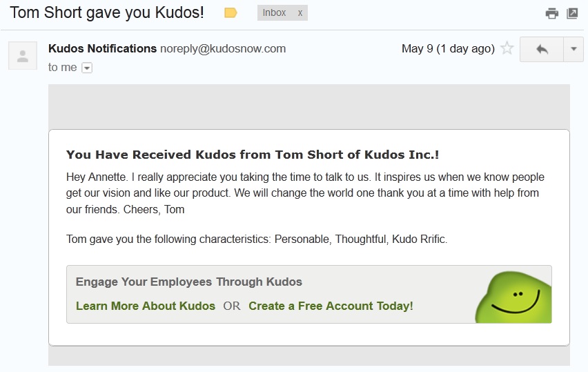Image resolution: width=588 pixels, height=372 pixels.
Task: Click the "Engage Your Employees Through Kudos" heading
Action: pos(189,282)
